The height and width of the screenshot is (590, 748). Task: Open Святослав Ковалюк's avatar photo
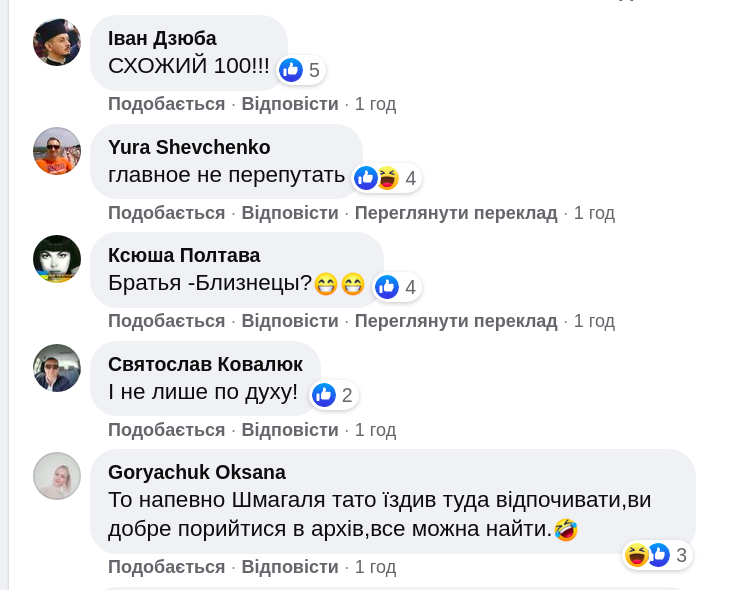pyautogui.click(x=57, y=368)
